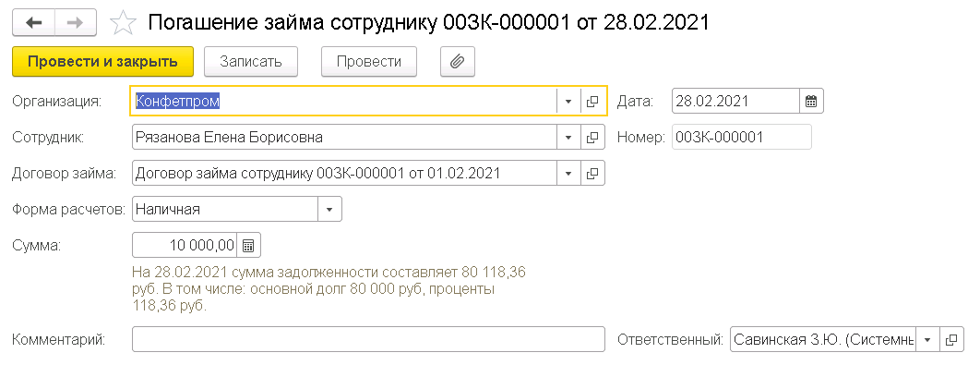Click the Номер field 003К-000001
Viewport: 980px width, 365px height.
pyautogui.click(x=742, y=137)
